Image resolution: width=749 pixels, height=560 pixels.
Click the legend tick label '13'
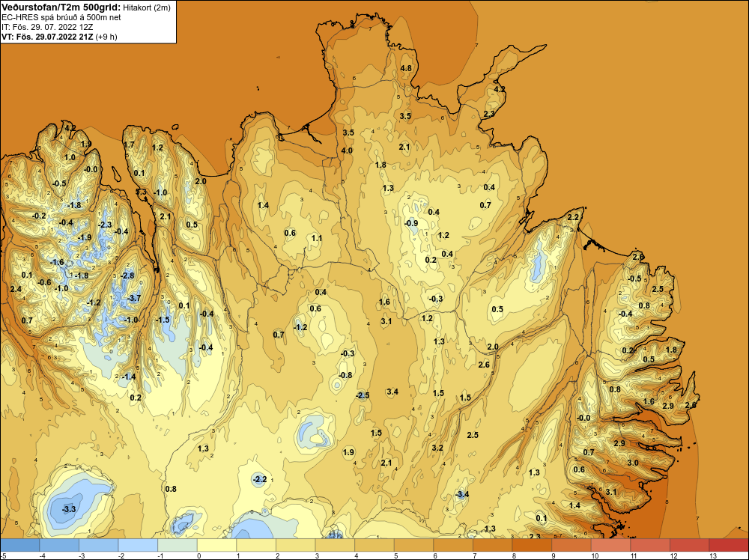(x=713, y=556)
